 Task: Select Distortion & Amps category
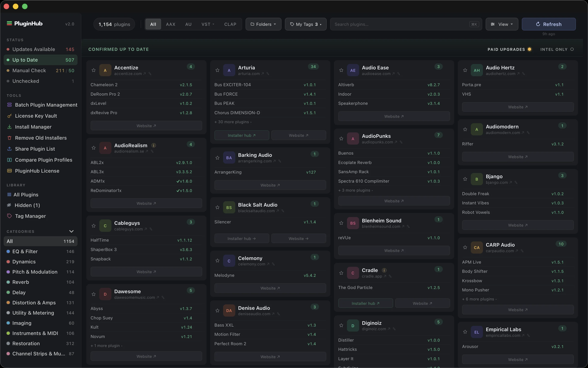(40, 303)
